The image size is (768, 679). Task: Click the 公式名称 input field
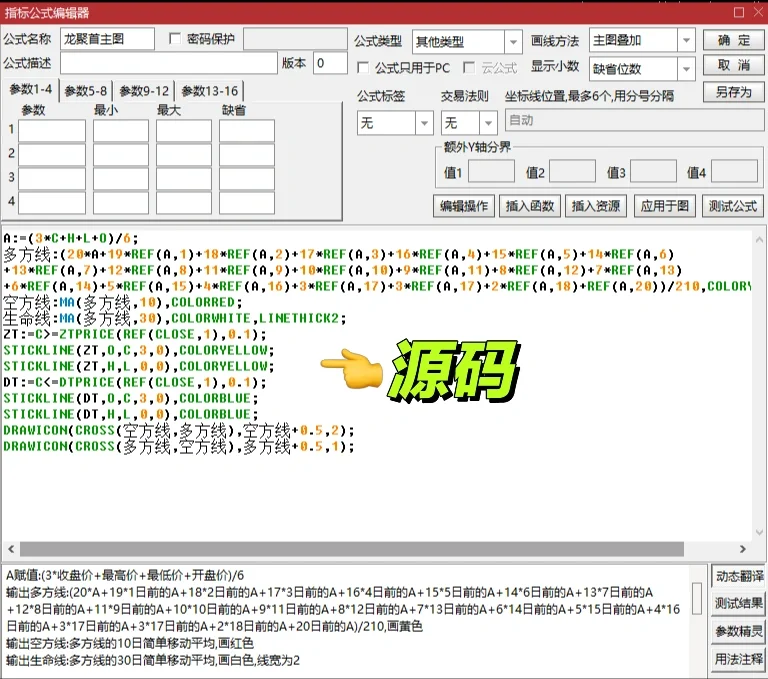pos(108,39)
